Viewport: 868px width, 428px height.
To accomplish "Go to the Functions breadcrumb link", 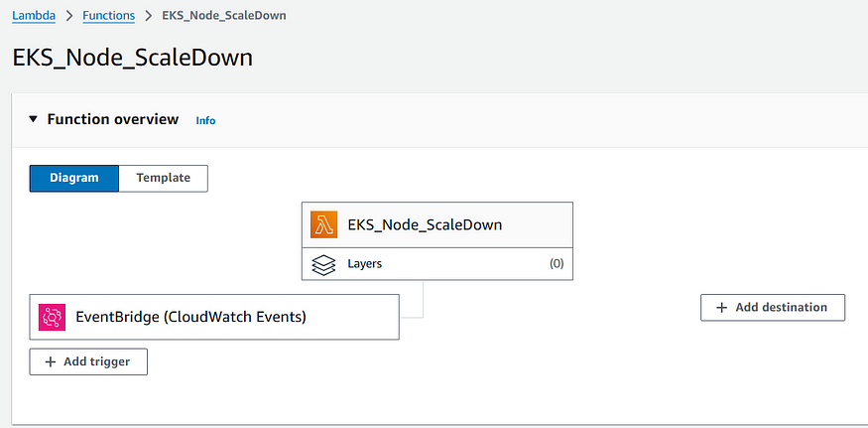I will coord(108,16).
